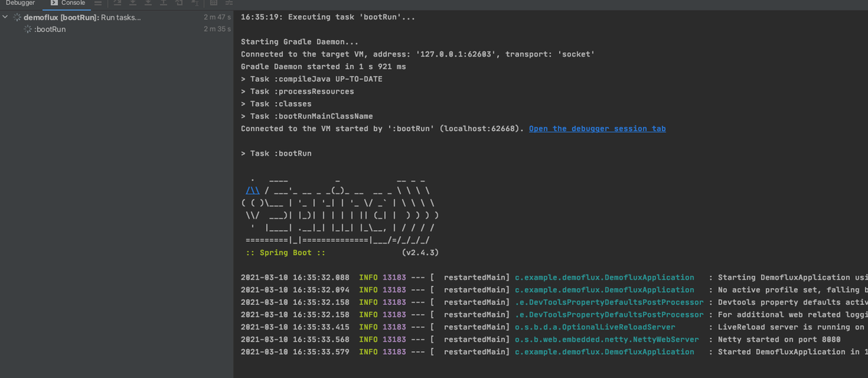Viewport: 868px width, 378px height.
Task: Click 'Netty started on port 8080' message
Action: pos(779,340)
